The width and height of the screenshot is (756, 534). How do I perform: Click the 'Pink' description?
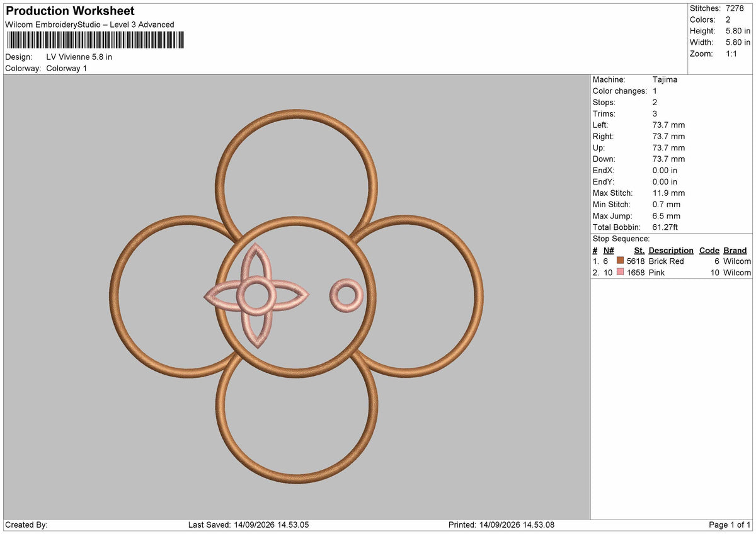click(656, 272)
